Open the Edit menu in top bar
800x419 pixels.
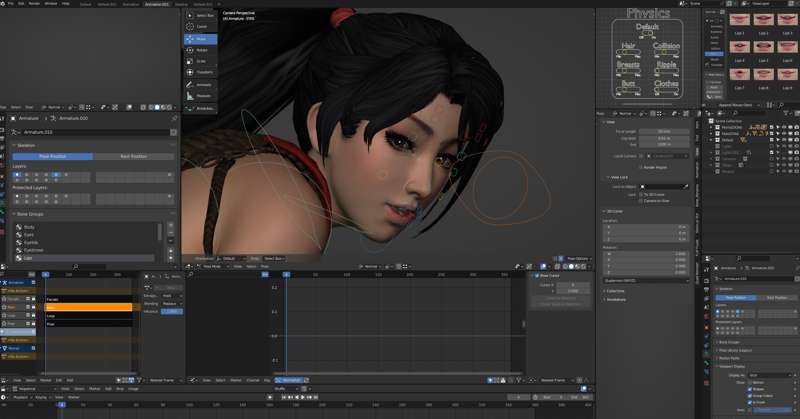tap(21, 4)
